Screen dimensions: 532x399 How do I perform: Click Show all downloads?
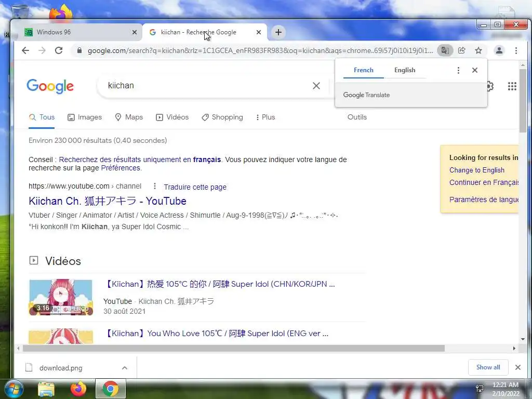488,367
